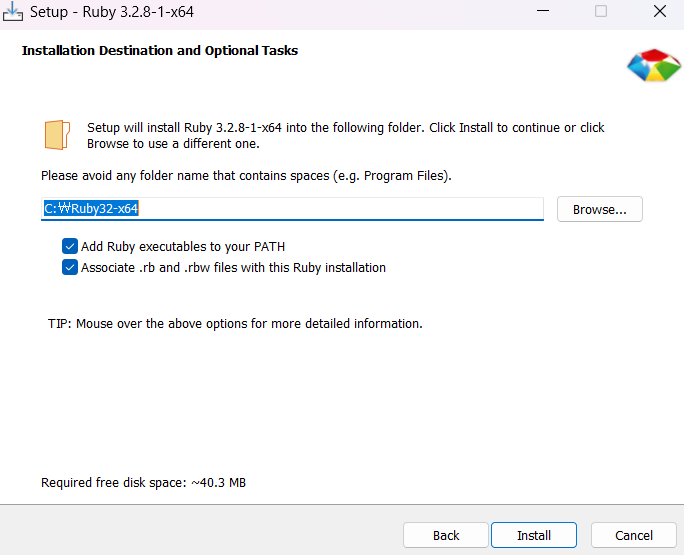
Task: Go Back to the previous setup step
Action: [446, 535]
